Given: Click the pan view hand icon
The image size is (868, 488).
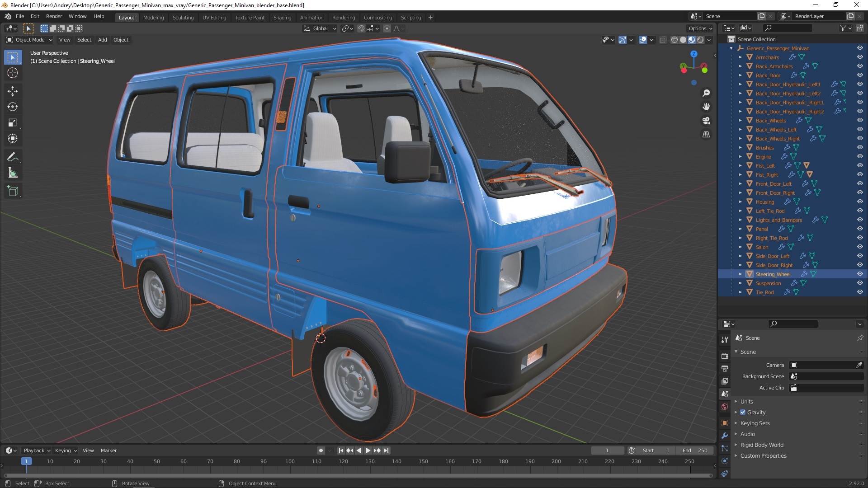Looking at the screenshot, I should click(706, 107).
